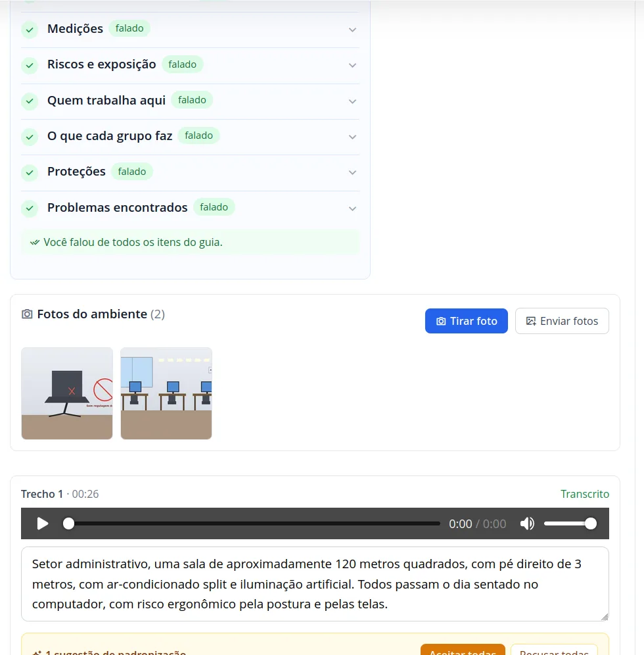Click the check icon next to Riscos e exposição
Screen dimensions: 644x655
(30, 66)
